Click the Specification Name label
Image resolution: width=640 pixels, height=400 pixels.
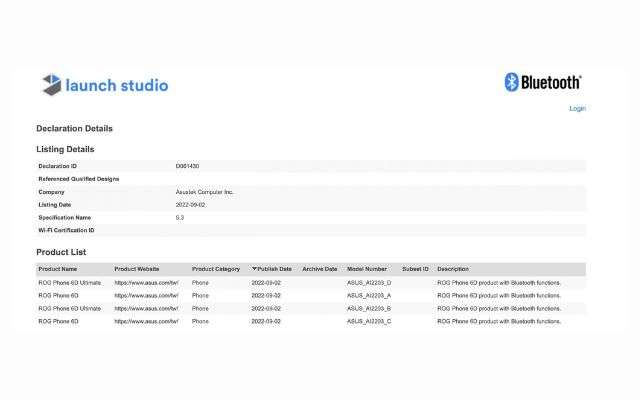(x=64, y=218)
